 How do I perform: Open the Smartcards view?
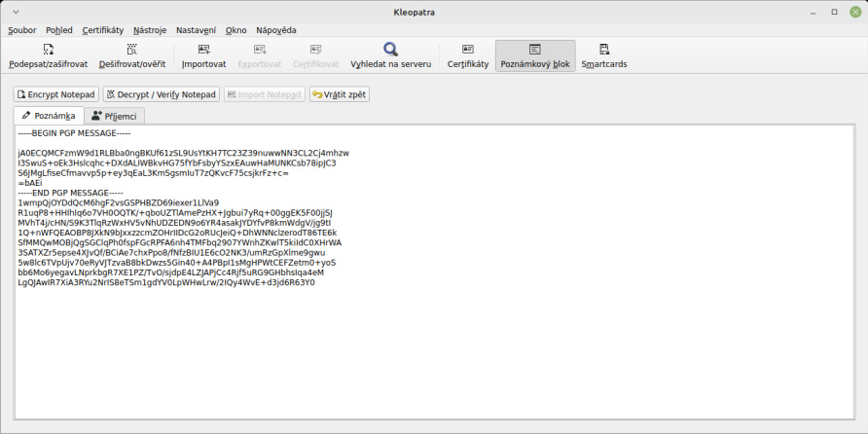tap(604, 55)
